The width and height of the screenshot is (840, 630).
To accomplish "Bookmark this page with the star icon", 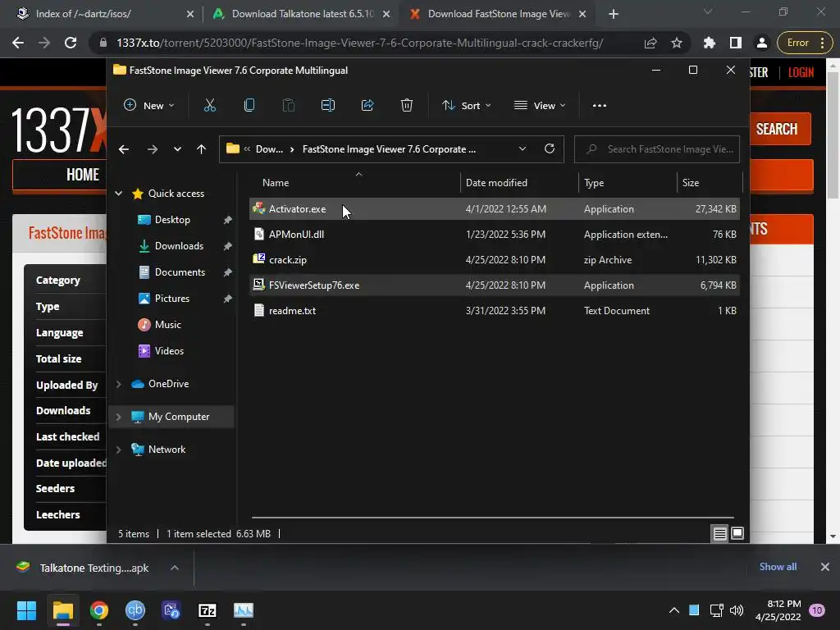I will click(x=677, y=43).
